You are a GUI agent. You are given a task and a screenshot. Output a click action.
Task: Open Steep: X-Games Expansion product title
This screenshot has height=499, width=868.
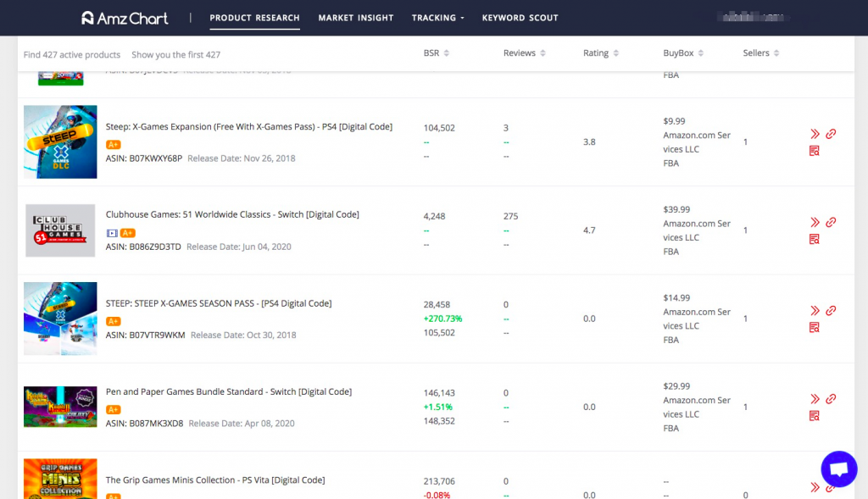(249, 127)
